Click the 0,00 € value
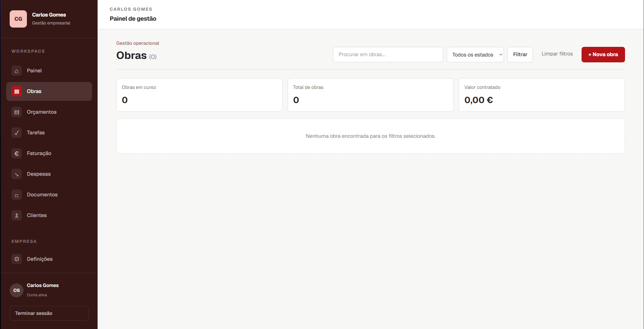Image resolution: width=644 pixels, height=329 pixels. click(478, 100)
